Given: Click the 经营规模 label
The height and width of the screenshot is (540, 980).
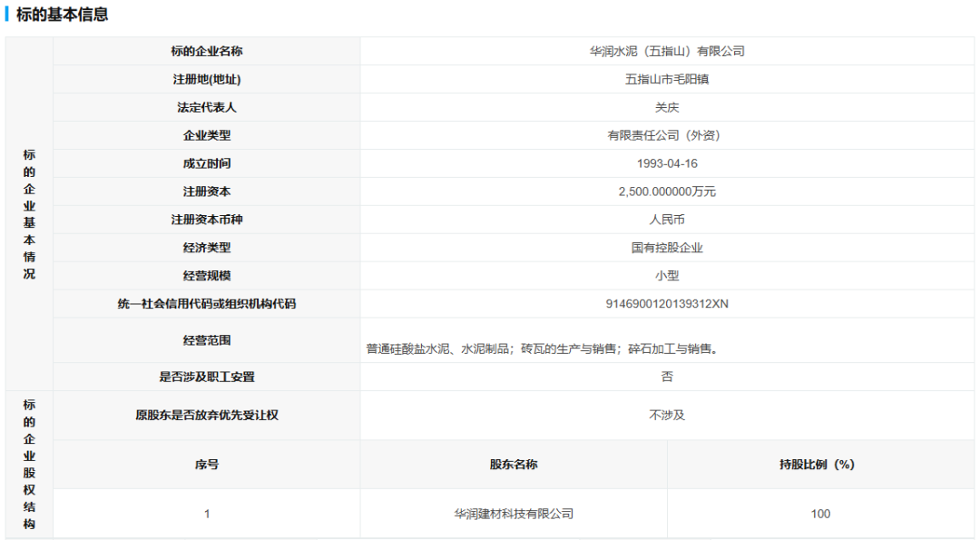Looking at the screenshot, I should coord(207,276).
